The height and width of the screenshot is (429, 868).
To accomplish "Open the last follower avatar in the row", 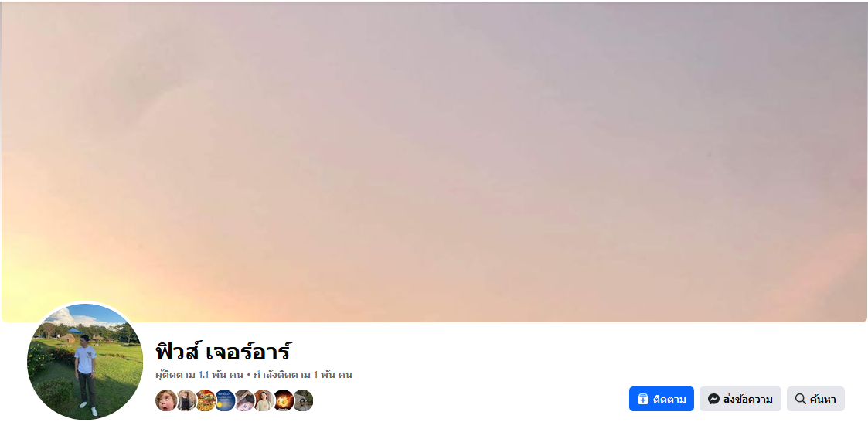I will [303, 400].
